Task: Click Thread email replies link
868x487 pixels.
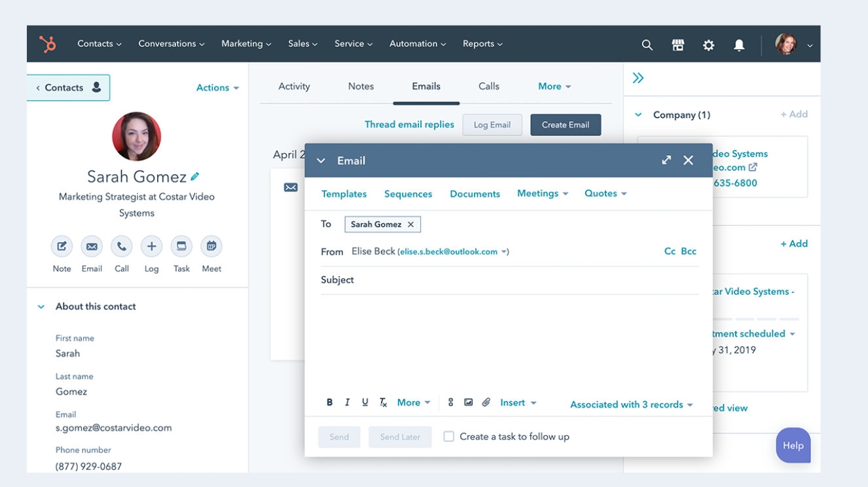Action: [409, 124]
